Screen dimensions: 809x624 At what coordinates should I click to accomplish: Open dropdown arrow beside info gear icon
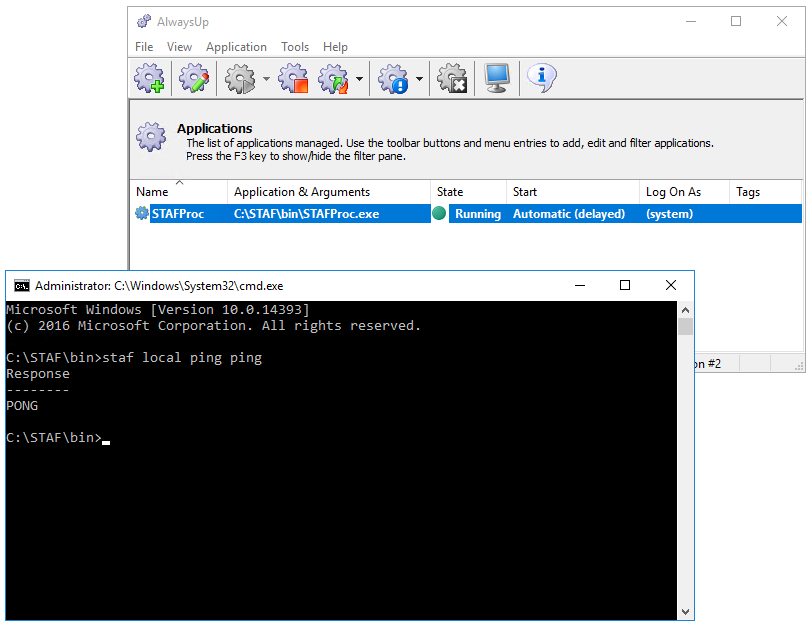point(419,79)
